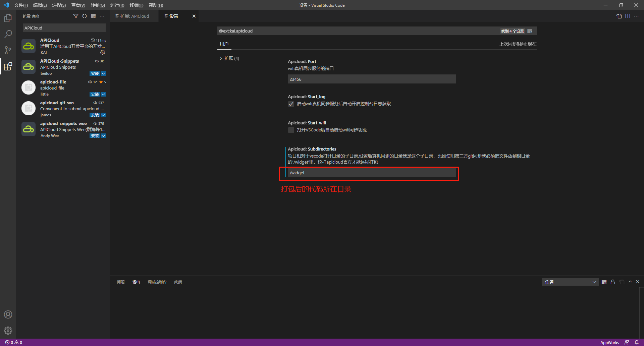
Task: Switch to the 终端 panel tab
Action: pos(178,282)
